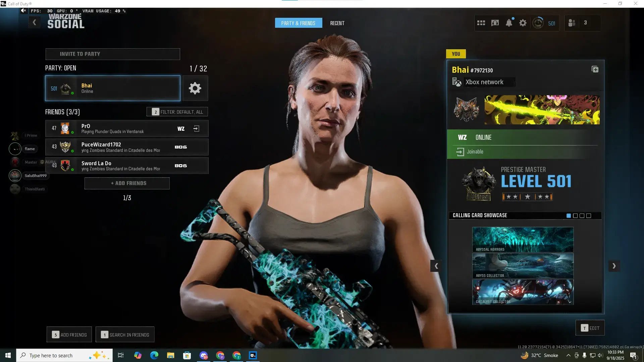Open the settings gear in top bar
Viewport: 644px width, 362px height.
(x=523, y=23)
